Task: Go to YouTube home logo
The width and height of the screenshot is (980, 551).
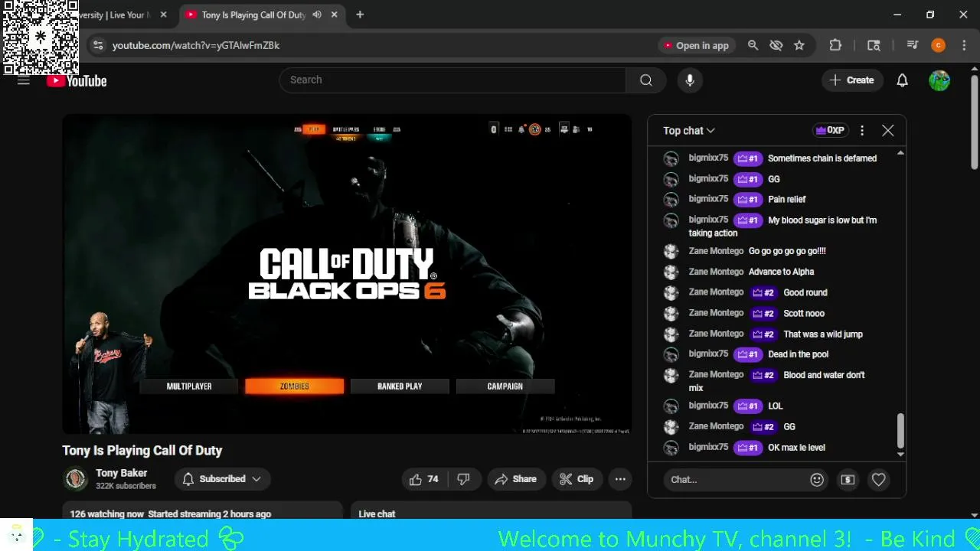Action: click(x=77, y=80)
